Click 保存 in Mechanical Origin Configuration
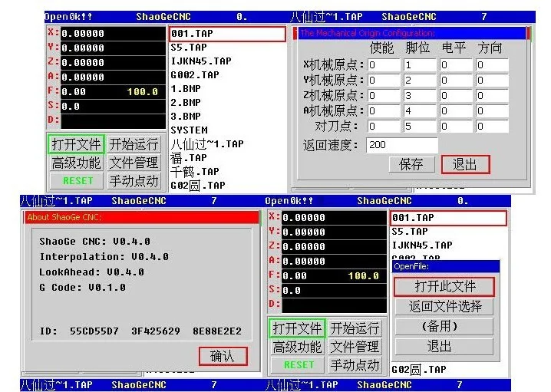The height and width of the screenshot is (392, 551). pyautogui.click(x=411, y=164)
